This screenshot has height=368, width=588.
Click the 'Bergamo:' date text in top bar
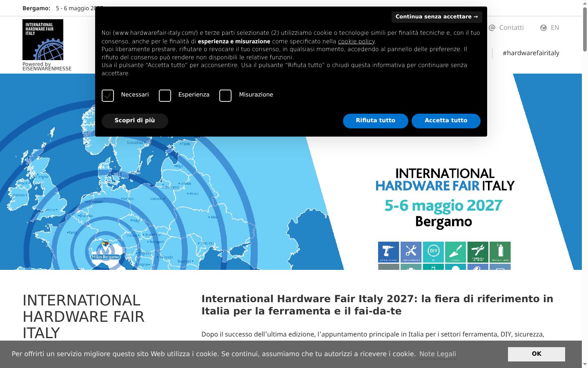click(36, 8)
